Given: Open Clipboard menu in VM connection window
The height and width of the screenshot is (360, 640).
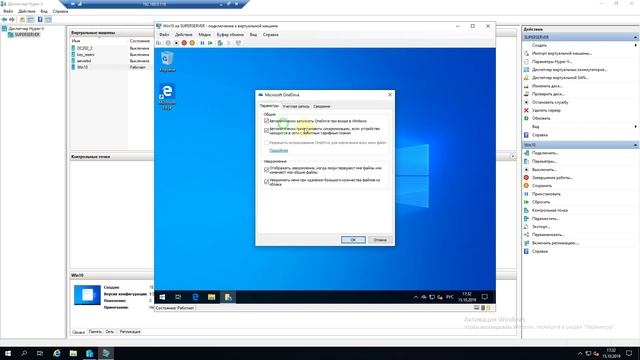Looking at the screenshot, I should coord(230,35).
